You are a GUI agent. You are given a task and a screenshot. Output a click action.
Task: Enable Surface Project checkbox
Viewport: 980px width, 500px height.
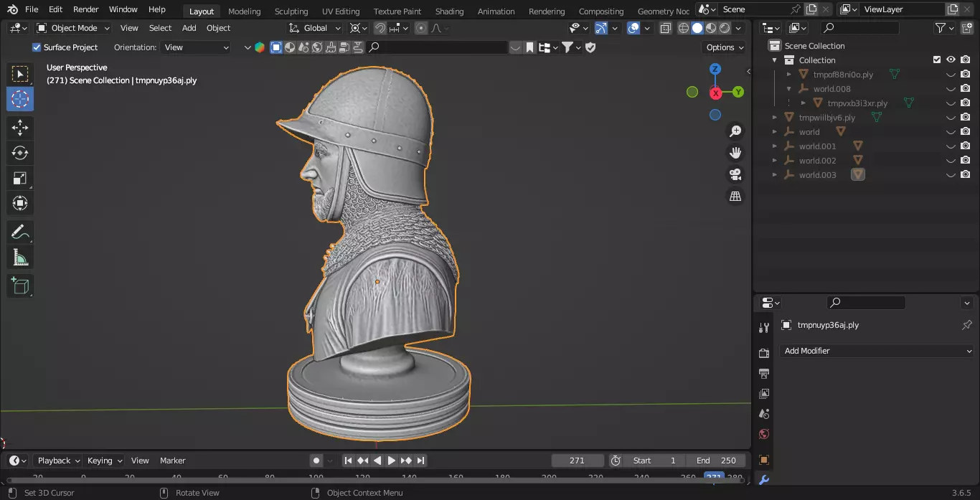[x=37, y=47]
